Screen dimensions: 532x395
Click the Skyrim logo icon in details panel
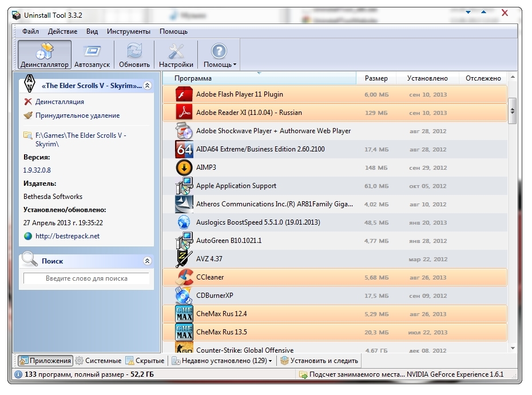[x=30, y=83]
